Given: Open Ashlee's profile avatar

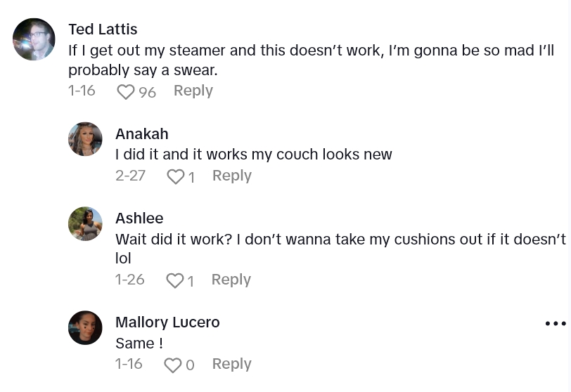Looking at the screenshot, I should 85,223.
